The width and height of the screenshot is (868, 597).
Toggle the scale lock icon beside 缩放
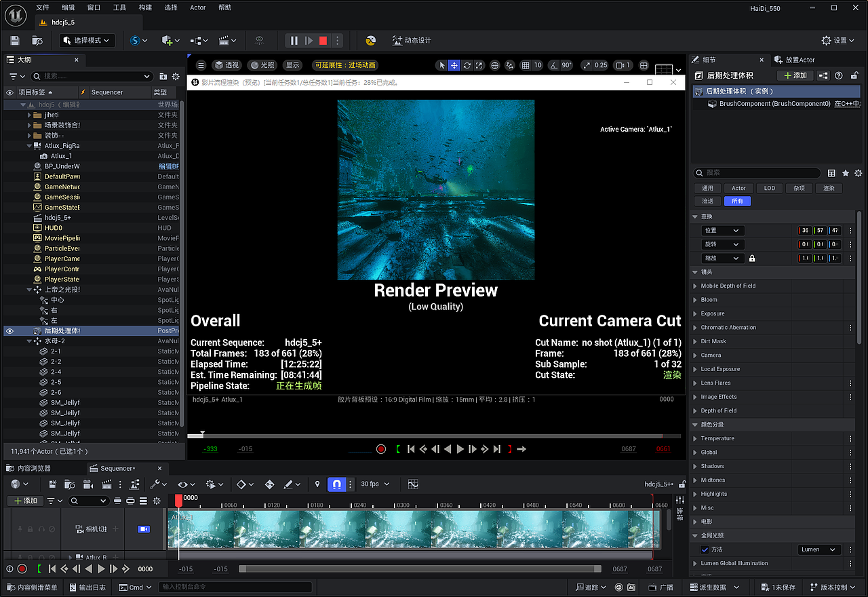point(752,258)
